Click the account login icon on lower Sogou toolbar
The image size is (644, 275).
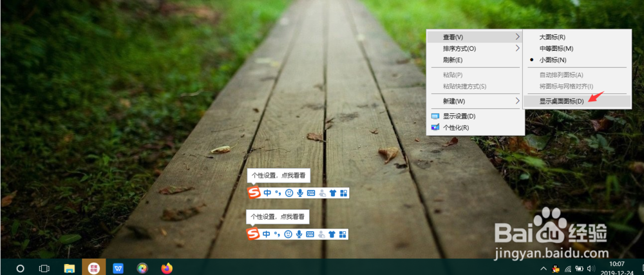tap(321, 234)
